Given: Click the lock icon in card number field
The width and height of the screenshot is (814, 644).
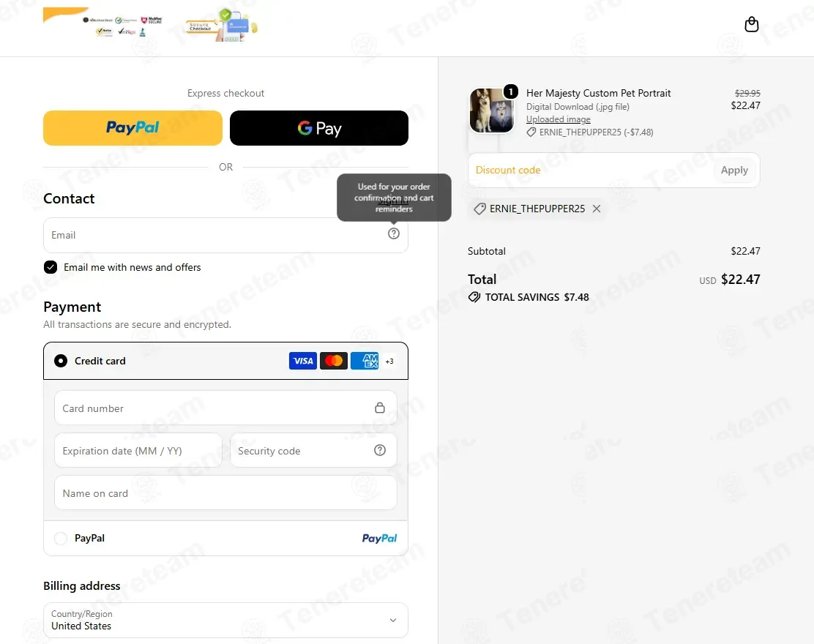Looking at the screenshot, I should [x=380, y=408].
